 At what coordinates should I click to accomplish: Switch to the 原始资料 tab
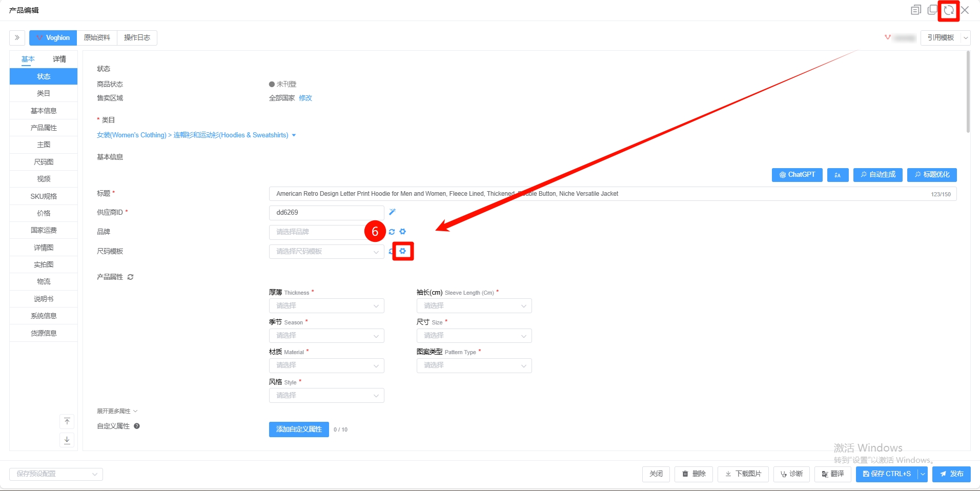pyautogui.click(x=97, y=38)
